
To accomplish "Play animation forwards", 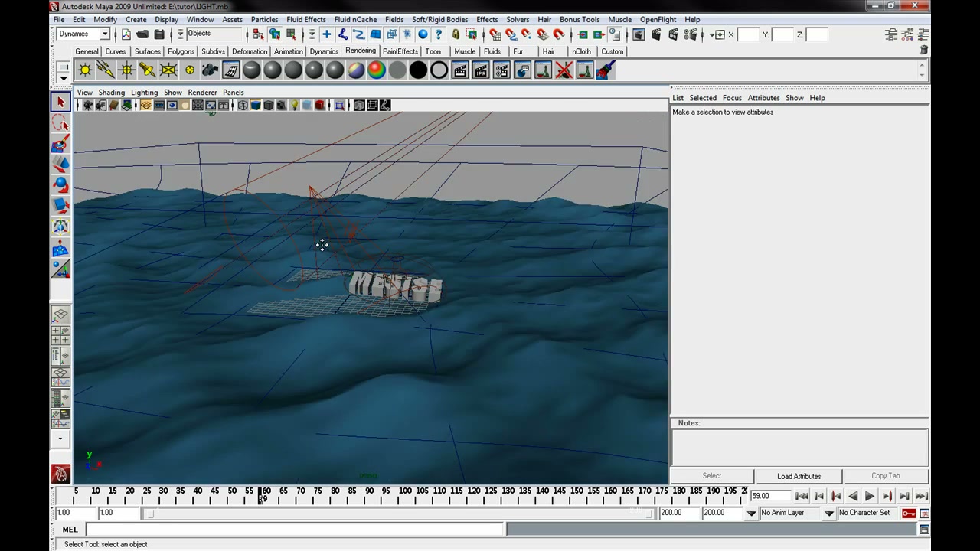I will click(870, 496).
